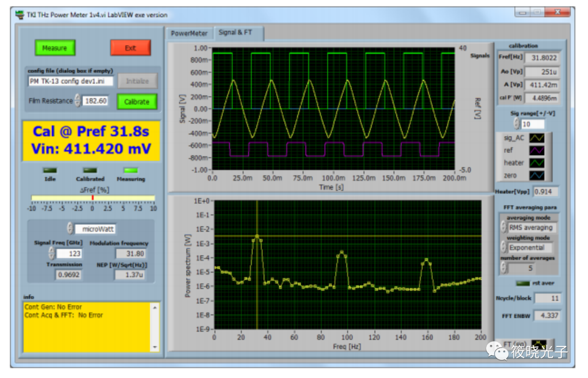
Task: Open the microWatt unit selector arrows
Action: pos(70,228)
